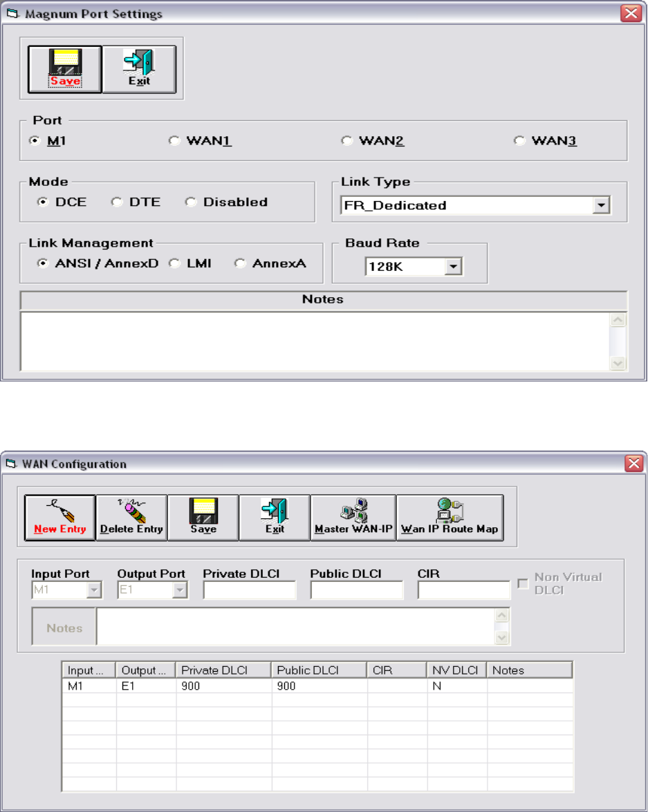Screen dimensions: 648x812
Task: Click the Private DLCI input field
Action: click(x=250, y=590)
